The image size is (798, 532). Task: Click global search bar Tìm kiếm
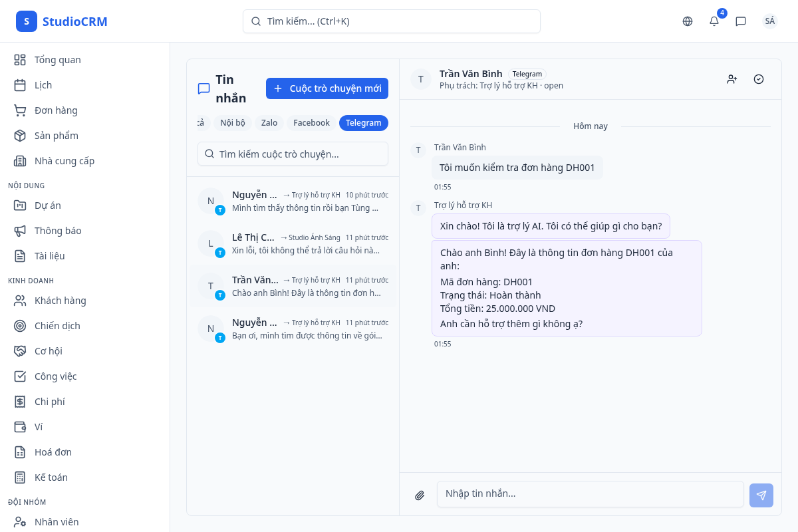[391, 21]
